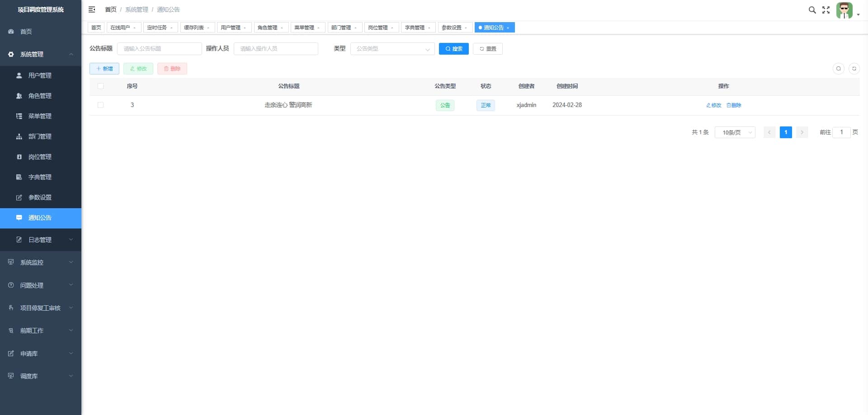Image resolution: width=868 pixels, height=415 pixels.
Task: Click the red 删除 toolbar button
Action: pos(172,69)
